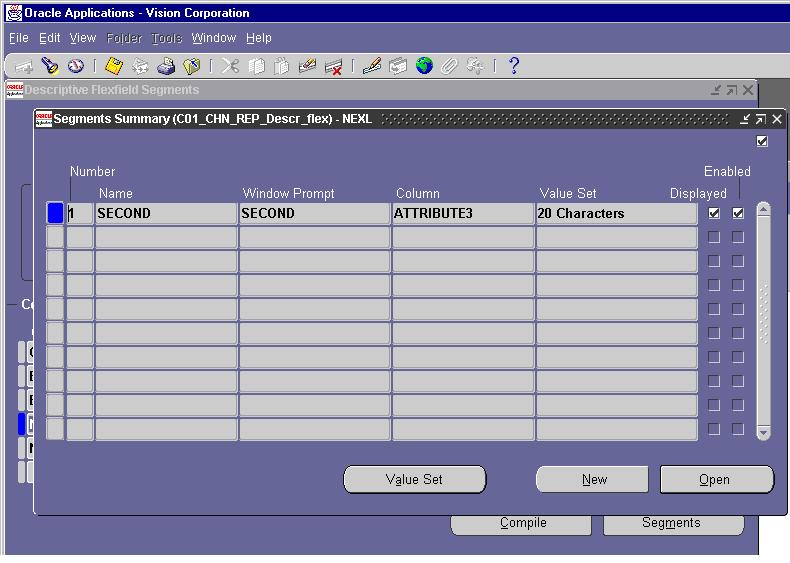Click the Open button
Image resolution: width=790 pixels, height=563 pixels.
(x=716, y=479)
